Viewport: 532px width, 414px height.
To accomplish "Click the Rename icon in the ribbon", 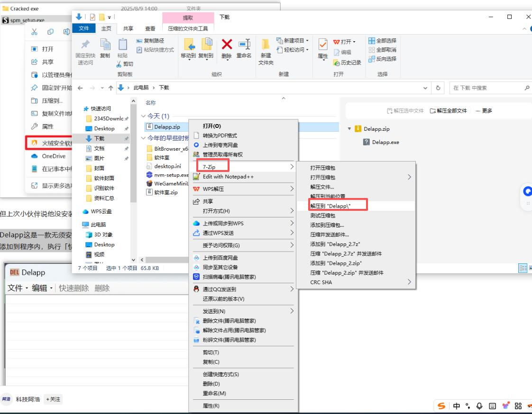I will [x=244, y=45].
